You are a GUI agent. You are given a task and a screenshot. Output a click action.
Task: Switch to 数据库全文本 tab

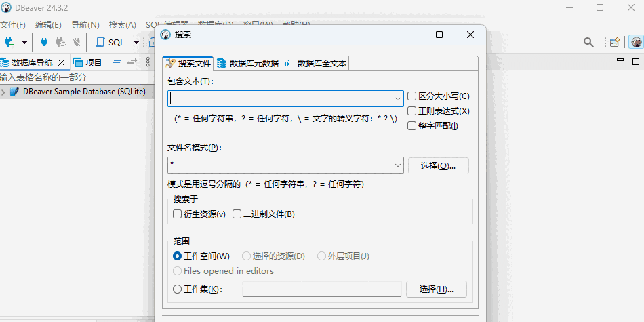click(x=315, y=63)
